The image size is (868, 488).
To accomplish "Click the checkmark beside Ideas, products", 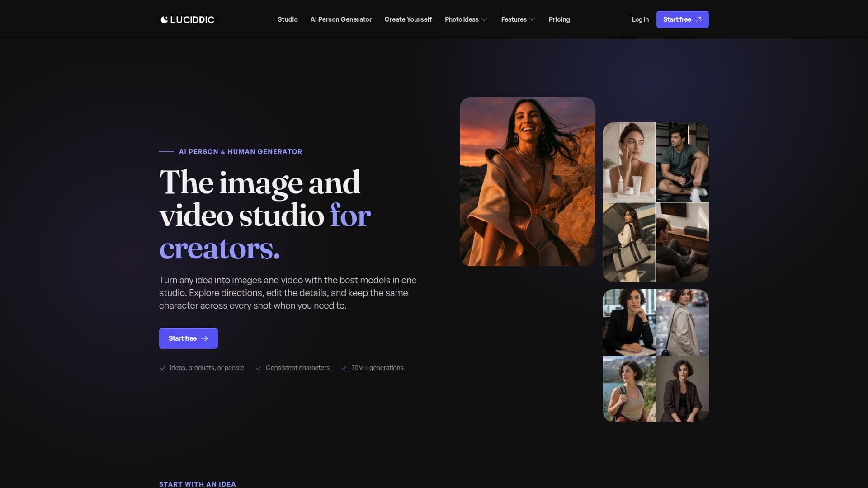I will pyautogui.click(x=163, y=368).
